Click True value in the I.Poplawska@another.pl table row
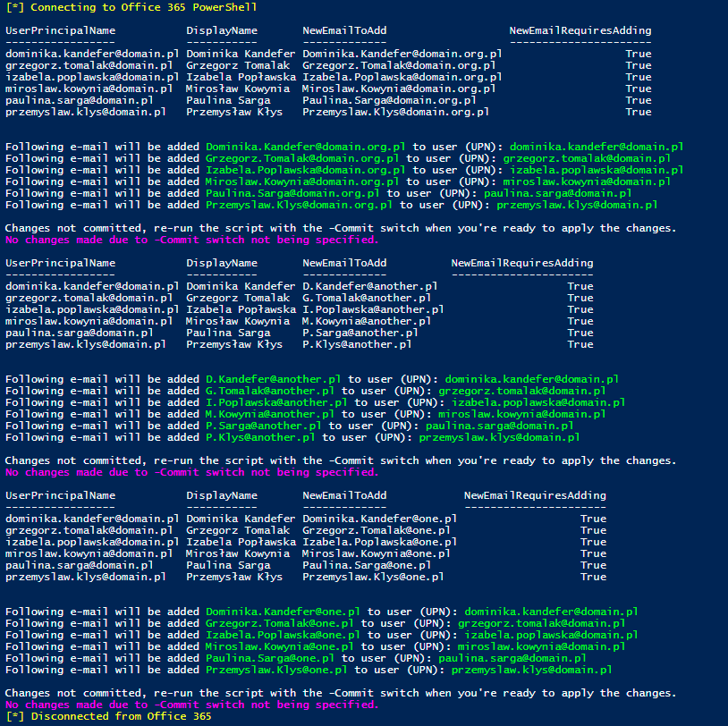The width and height of the screenshot is (728, 726). tap(580, 309)
